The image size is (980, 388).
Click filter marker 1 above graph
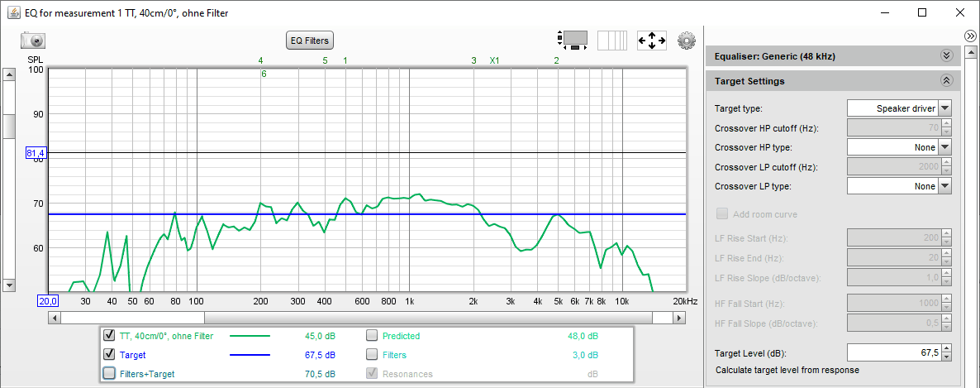point(345,60)
